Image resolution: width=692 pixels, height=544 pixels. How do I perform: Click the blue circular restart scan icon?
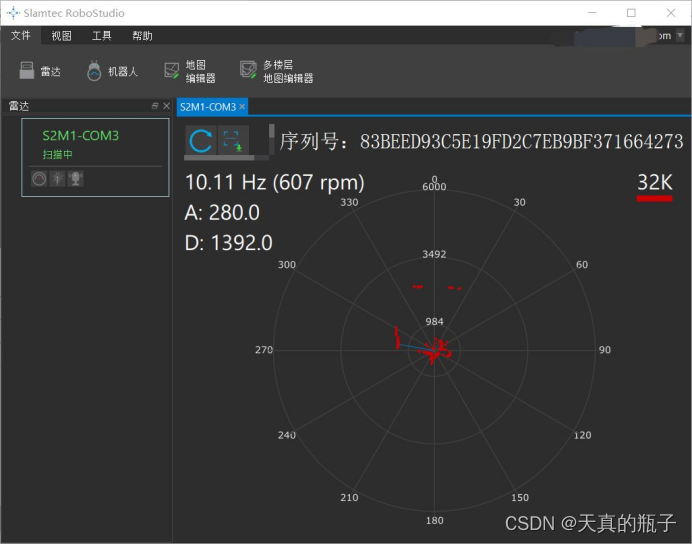pos(201,141)
